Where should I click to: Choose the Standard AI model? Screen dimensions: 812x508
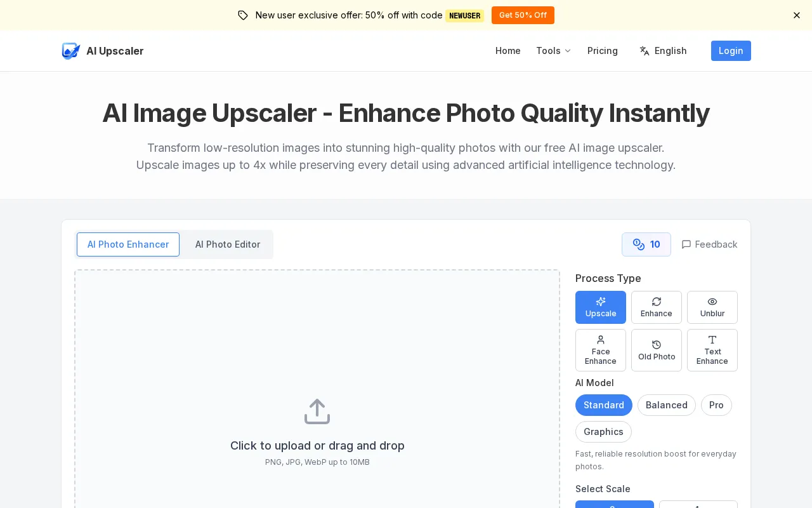point(604,405)
